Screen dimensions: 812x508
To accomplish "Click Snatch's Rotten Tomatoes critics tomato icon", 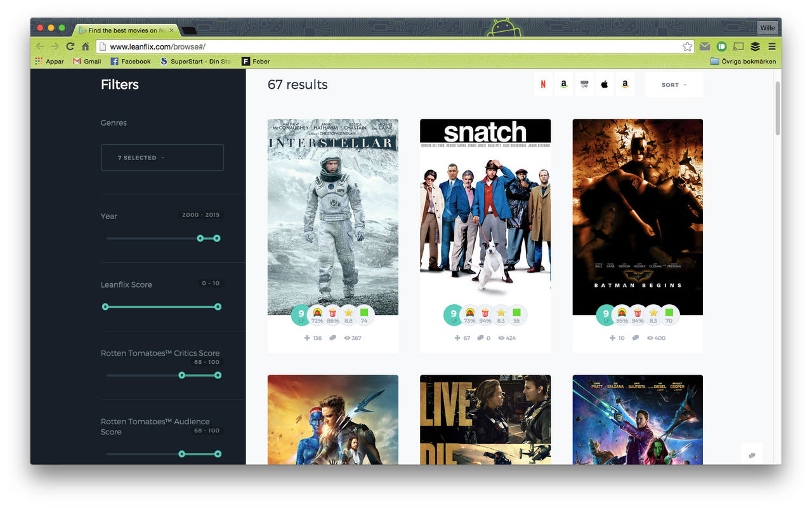I will click(x=469, y=312).
